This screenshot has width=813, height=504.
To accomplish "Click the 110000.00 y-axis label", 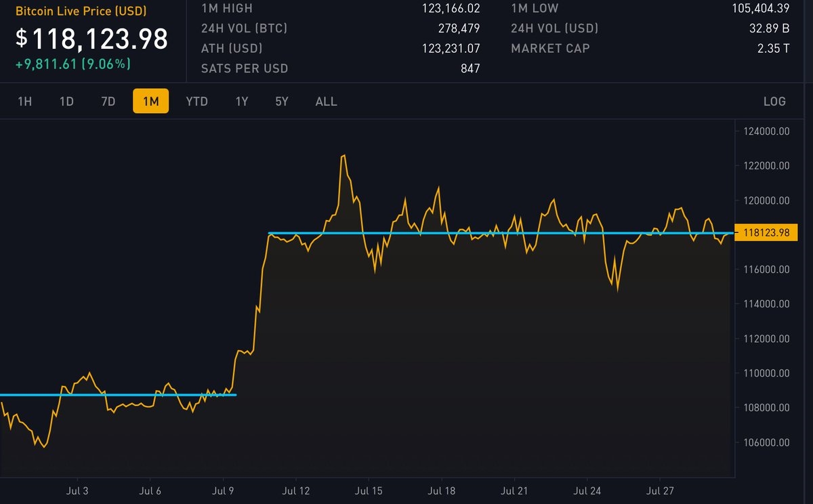I will [766, 373].
